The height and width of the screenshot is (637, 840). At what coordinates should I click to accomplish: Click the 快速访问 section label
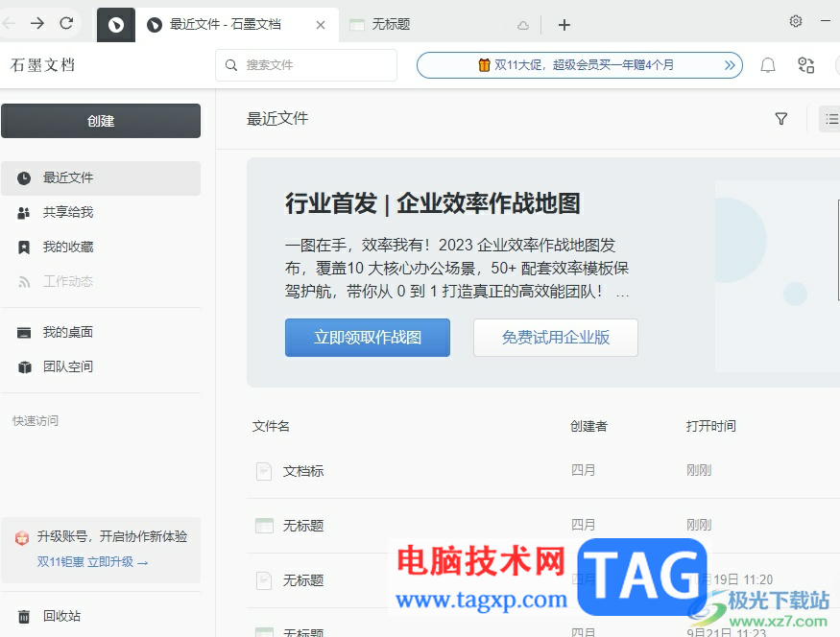point(36,421)
